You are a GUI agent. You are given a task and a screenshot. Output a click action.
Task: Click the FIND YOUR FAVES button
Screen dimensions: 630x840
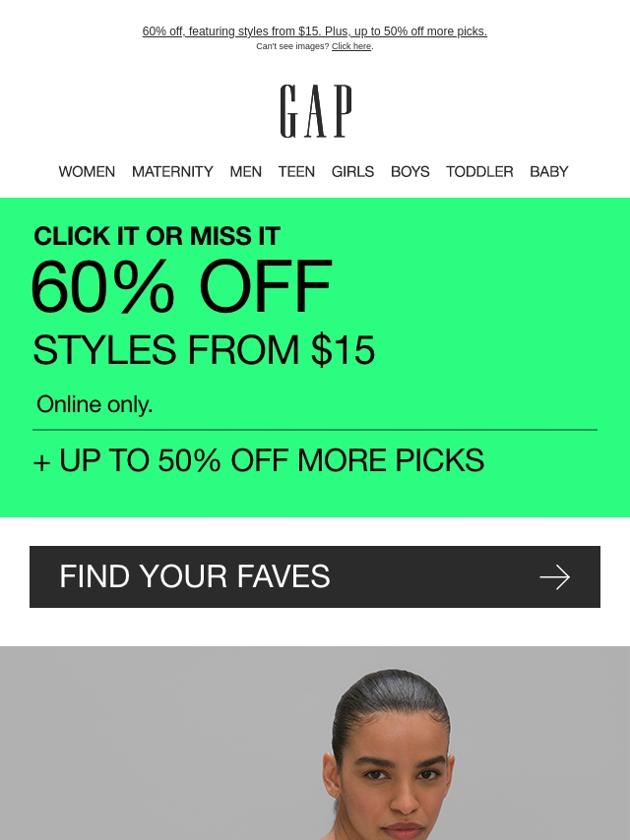[315, 577]
